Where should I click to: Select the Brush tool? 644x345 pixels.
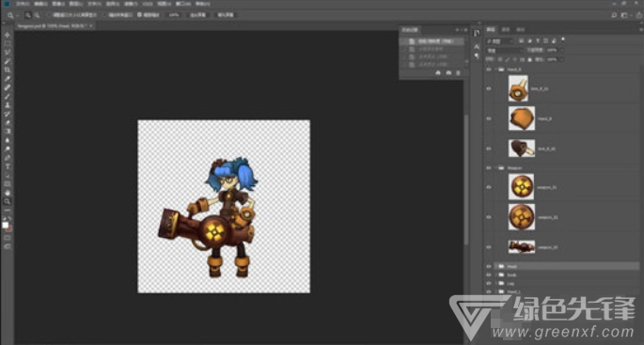pos(7,96)
